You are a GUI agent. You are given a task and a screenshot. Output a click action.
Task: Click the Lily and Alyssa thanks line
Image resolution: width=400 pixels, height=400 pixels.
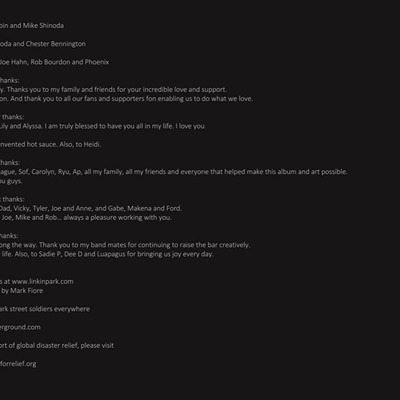click(102, 126)
